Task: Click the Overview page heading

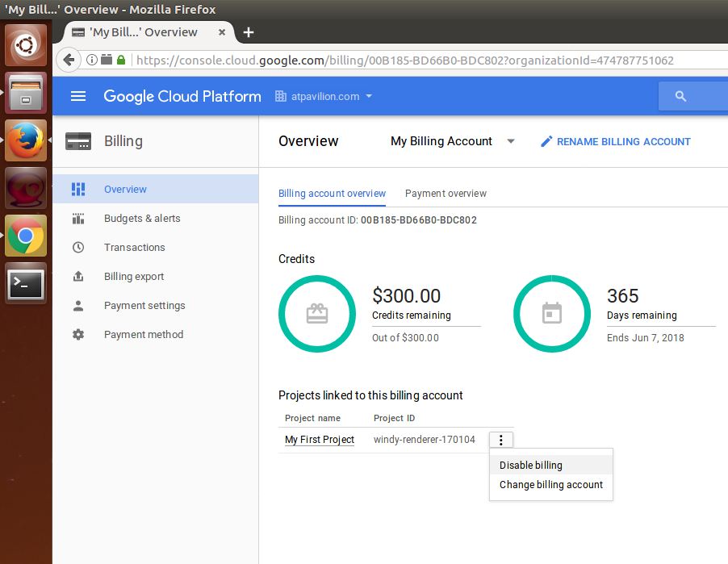Action: (x=308, y=141)
